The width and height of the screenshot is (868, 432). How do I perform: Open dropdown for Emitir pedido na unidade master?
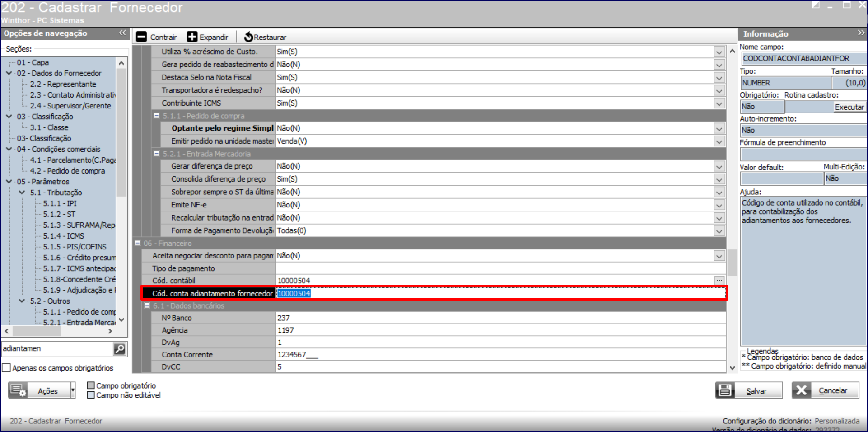[x=719, y=141]
